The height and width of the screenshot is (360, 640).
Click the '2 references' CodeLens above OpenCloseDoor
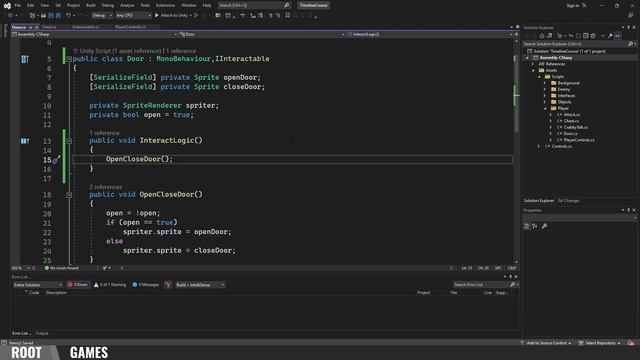point(106,187)
